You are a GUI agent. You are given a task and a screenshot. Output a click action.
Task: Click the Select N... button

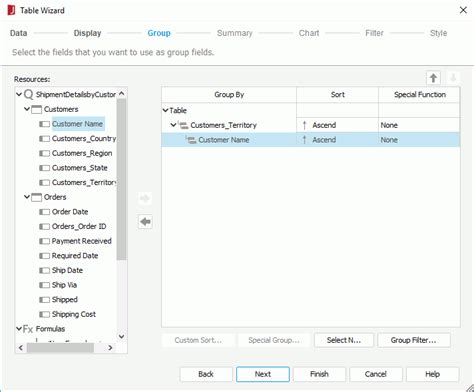pos(344,340)
